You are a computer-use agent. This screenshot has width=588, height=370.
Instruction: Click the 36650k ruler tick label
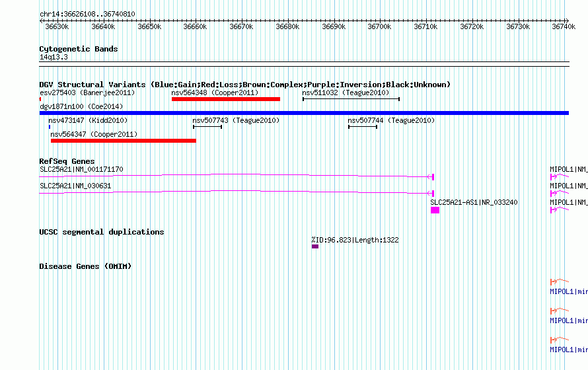pyautogui.click(x=149, y=26)
